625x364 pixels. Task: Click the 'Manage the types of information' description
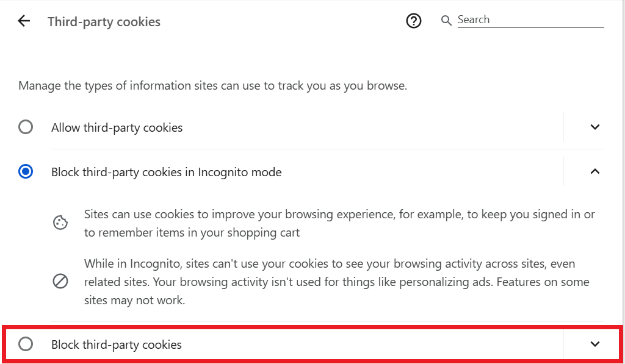[x=213, y=85]
